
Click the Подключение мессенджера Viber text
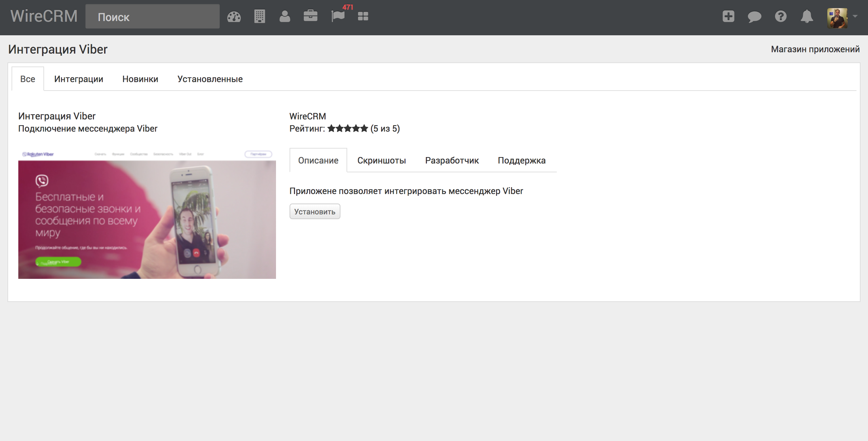[x=88, y=129]
